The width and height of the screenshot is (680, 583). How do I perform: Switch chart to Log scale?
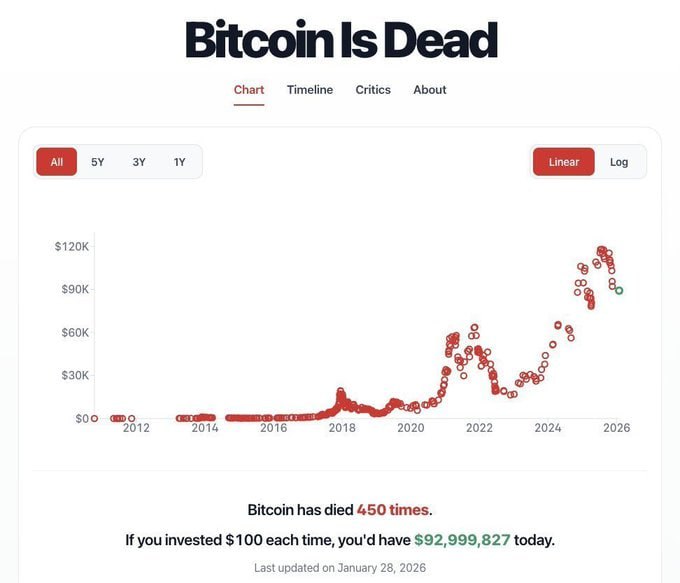coord(619,162)
